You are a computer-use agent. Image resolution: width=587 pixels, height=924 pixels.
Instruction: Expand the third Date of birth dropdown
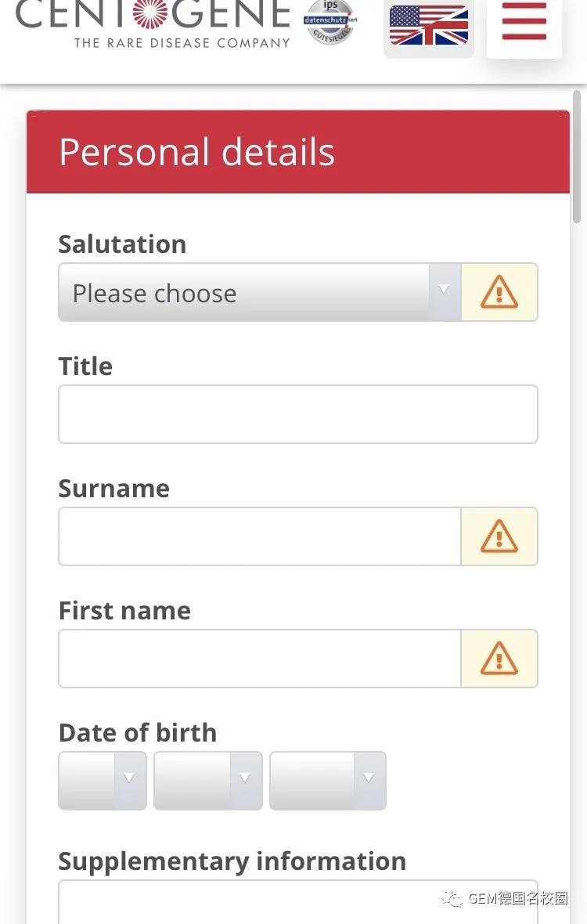(x=328, y=781)
